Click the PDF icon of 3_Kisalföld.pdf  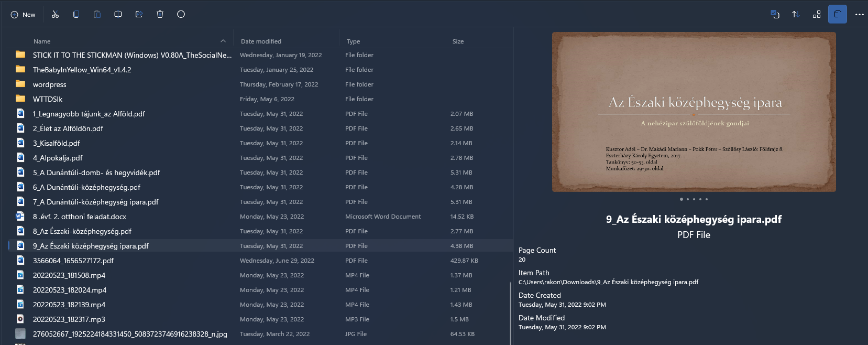pos(20,143)
